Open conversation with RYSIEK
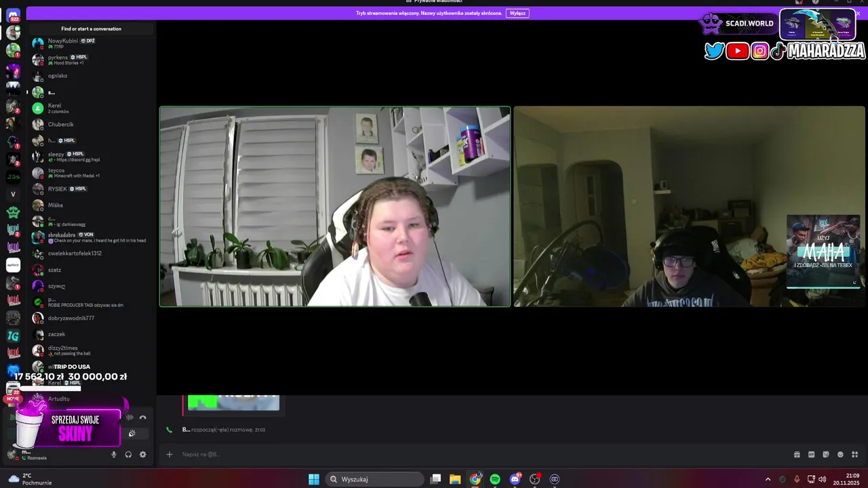This screenshot has height=488, width=868. [x=91, y=189]
